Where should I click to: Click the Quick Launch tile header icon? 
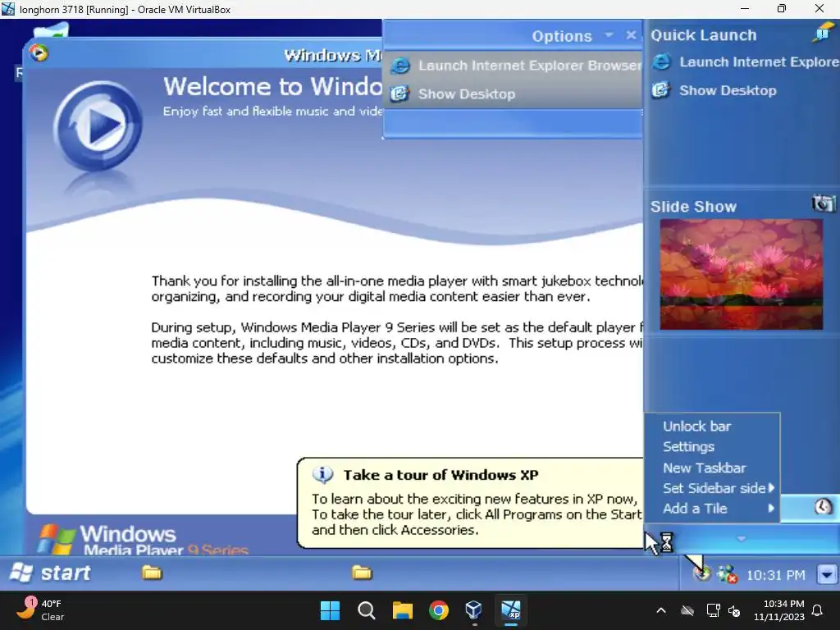point(823,34)
